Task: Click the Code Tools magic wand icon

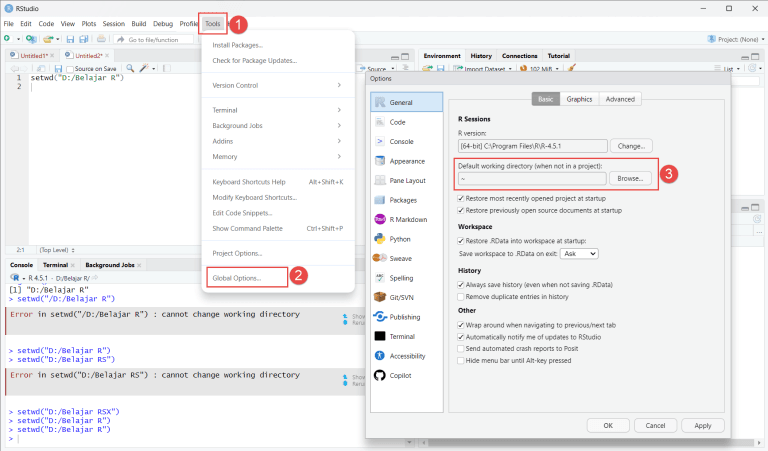Action: [144, 69]
